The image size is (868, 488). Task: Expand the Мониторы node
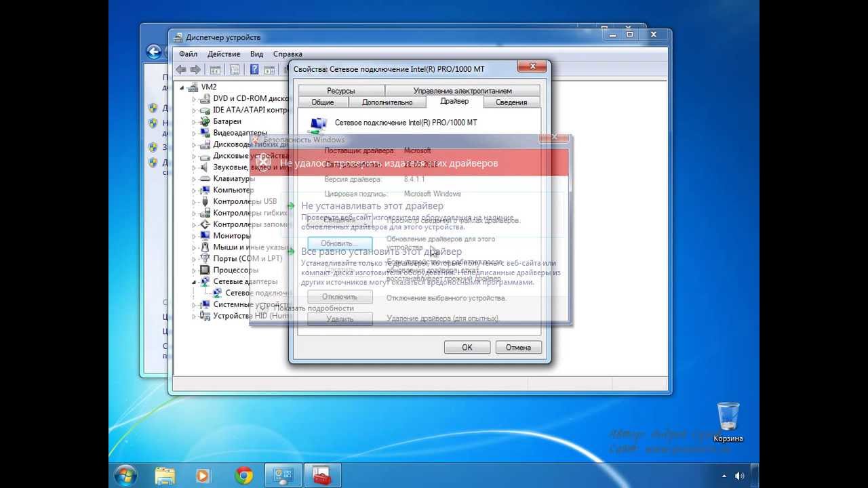click(x=193, y=236)
